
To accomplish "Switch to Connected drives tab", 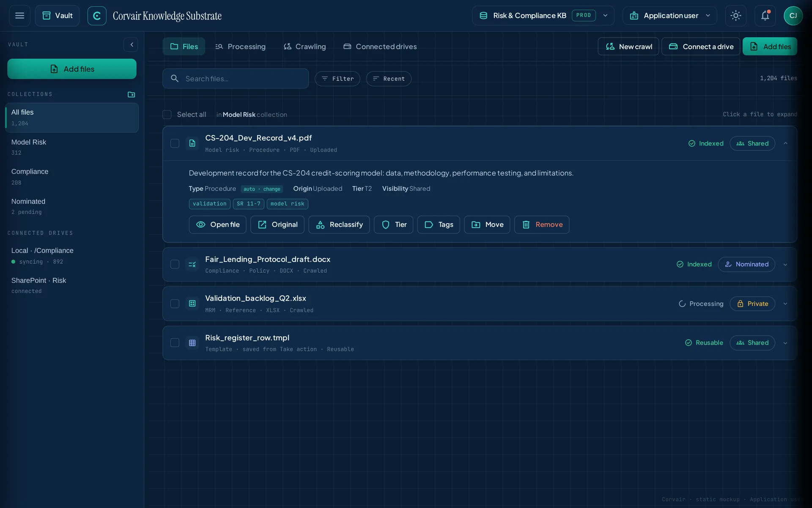I will click(380, 47).
